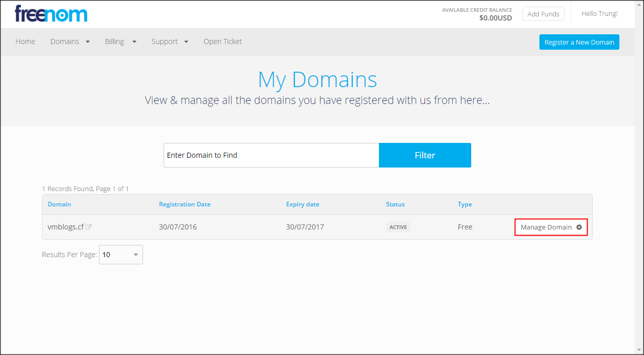Select Open Ticket in navigation bar
The width and height of the screenshot is (644, 355).
pos(223,41)
